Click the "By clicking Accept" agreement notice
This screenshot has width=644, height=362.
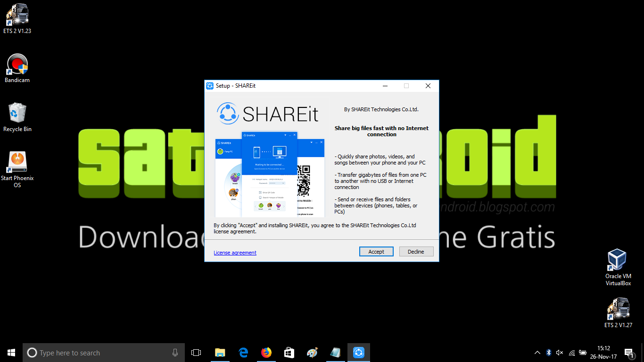[315, 229]
